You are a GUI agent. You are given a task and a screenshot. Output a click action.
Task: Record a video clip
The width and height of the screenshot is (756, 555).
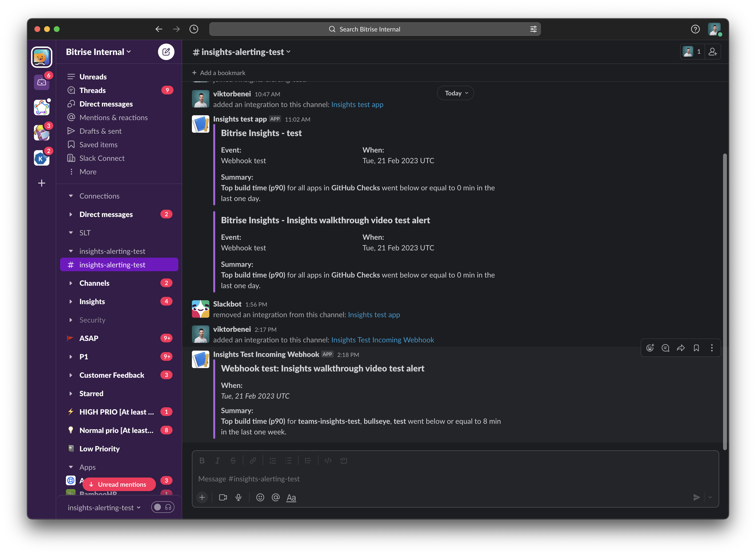[x=223, y=497]
